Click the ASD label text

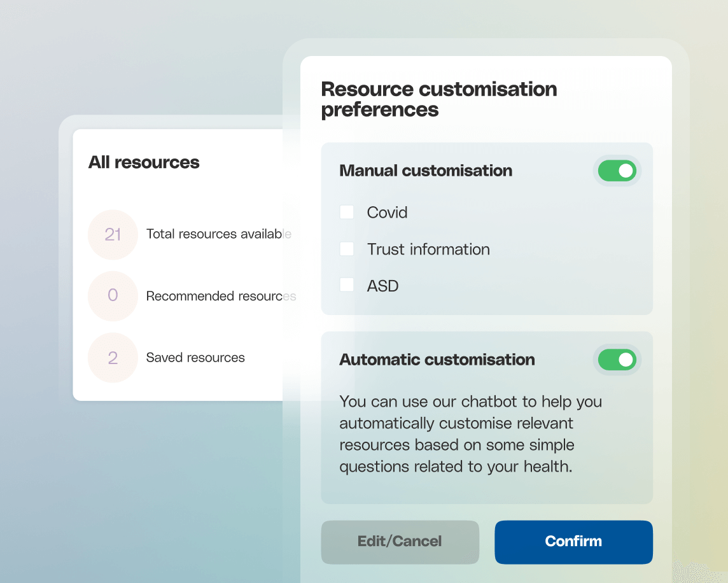(382, 286)
